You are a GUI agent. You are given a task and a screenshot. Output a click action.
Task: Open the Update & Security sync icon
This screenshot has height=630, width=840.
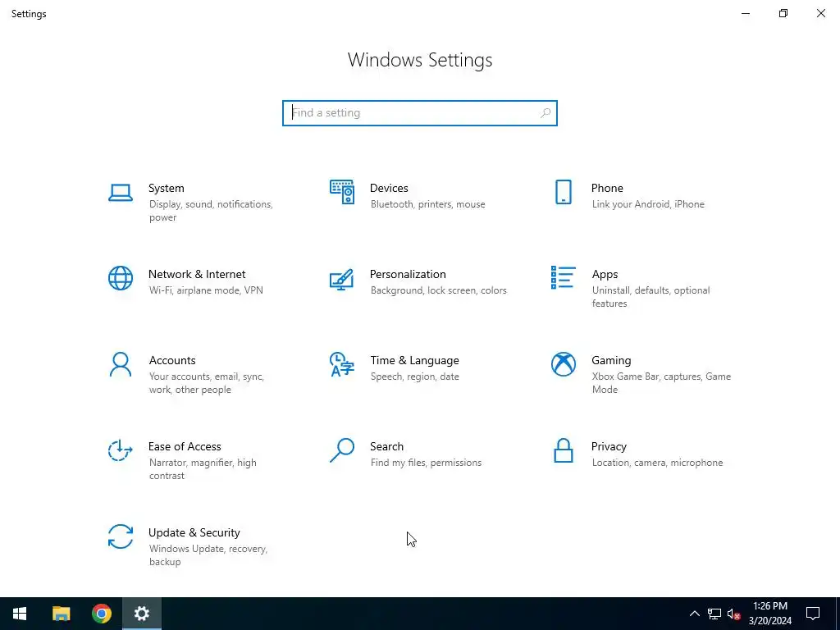120,536
